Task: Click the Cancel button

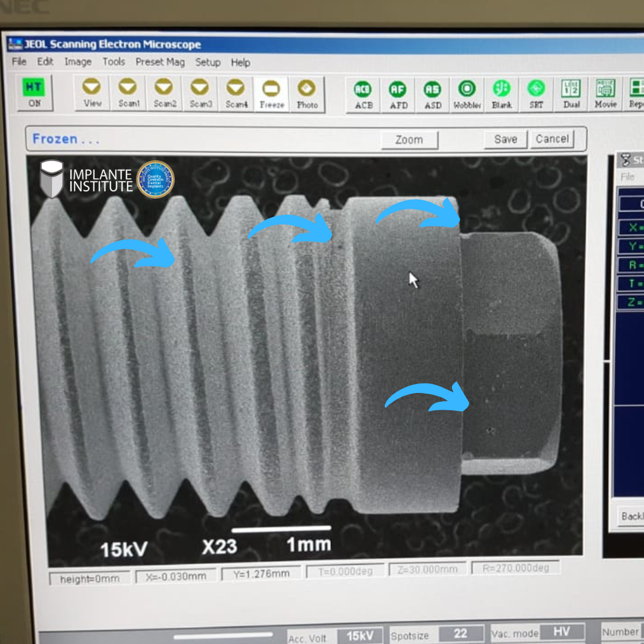Action: coord(552,139)
